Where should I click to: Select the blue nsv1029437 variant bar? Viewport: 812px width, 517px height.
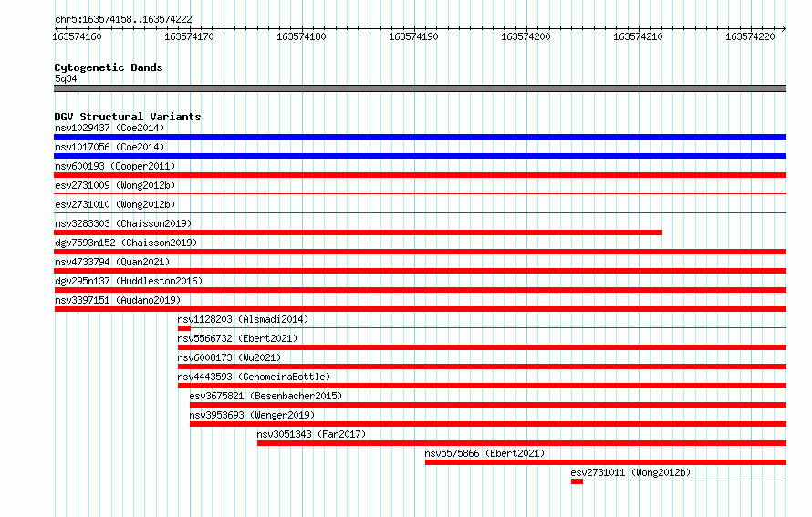420,137
